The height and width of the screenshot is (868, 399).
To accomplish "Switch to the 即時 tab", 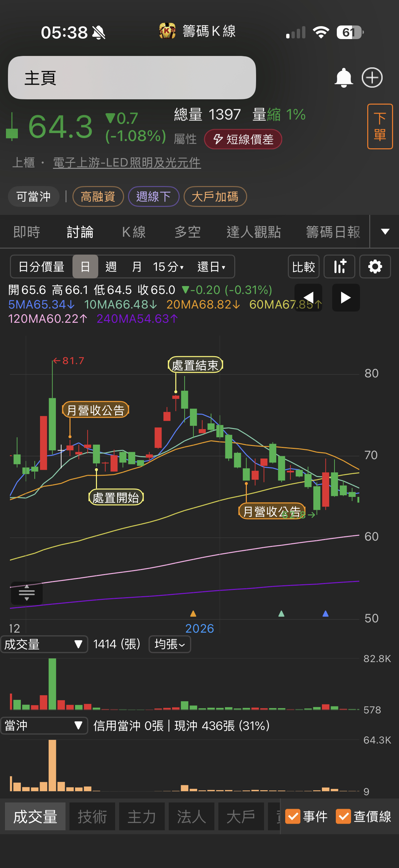I will click(x=27, y=232).
